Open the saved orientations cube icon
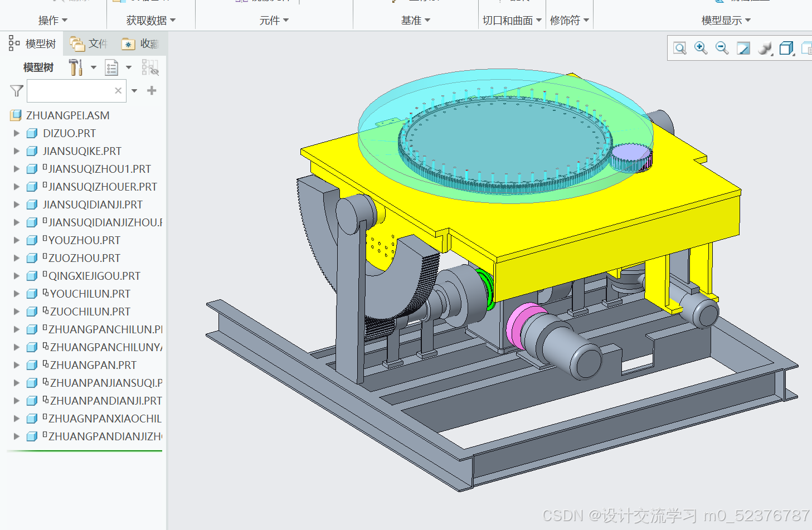812x530 pixels. coord(786,48)
